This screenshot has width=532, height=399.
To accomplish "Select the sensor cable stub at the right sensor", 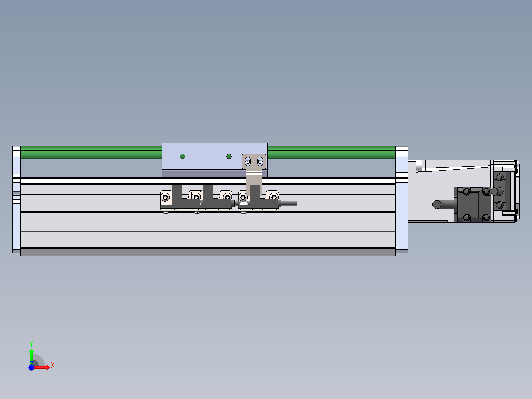I will tap(288, 204).
